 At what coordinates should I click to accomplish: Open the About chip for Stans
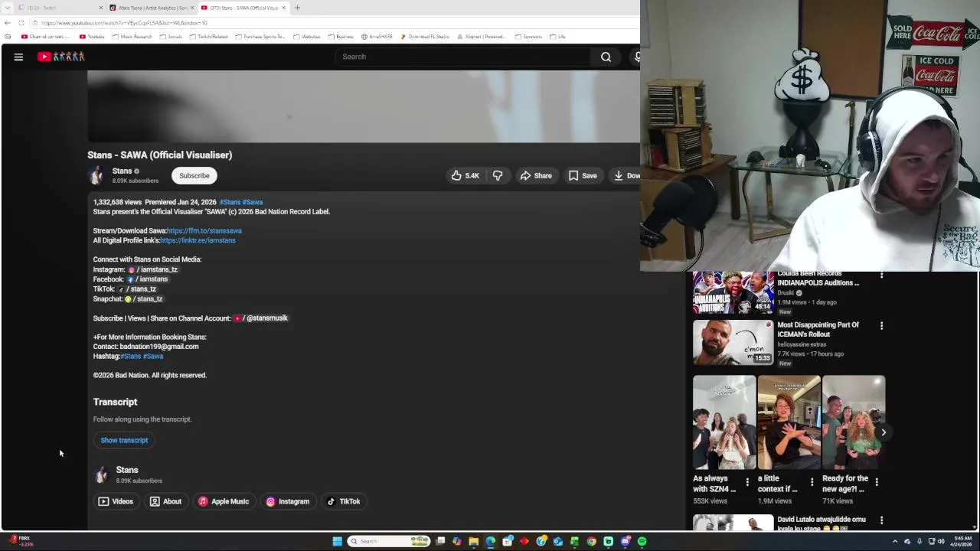[x=165, y=501]
